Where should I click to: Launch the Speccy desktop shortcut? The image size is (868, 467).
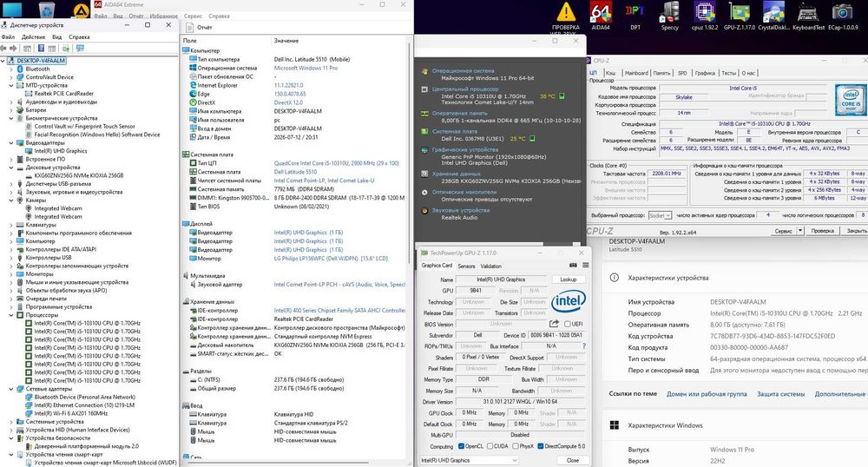point(670,16)
